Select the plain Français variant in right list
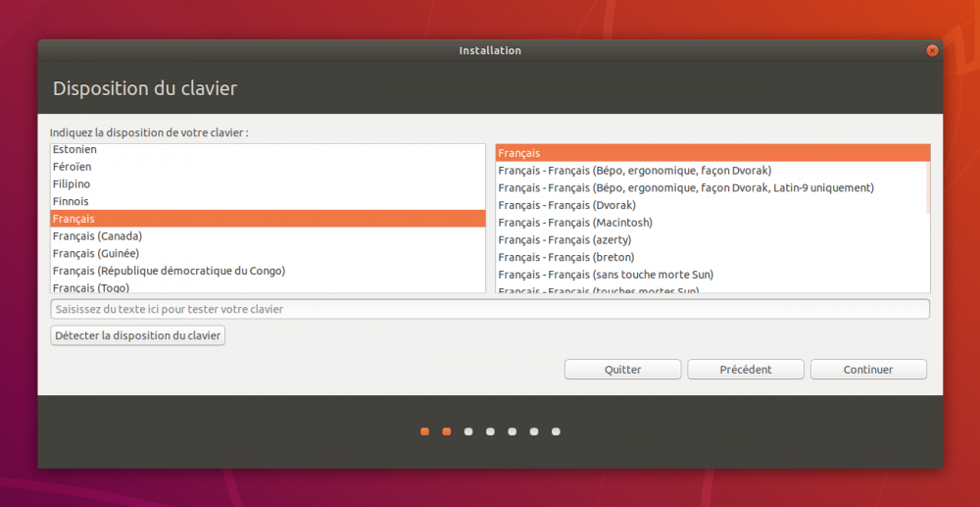980x507 pixels. click(x=711, y=153)
